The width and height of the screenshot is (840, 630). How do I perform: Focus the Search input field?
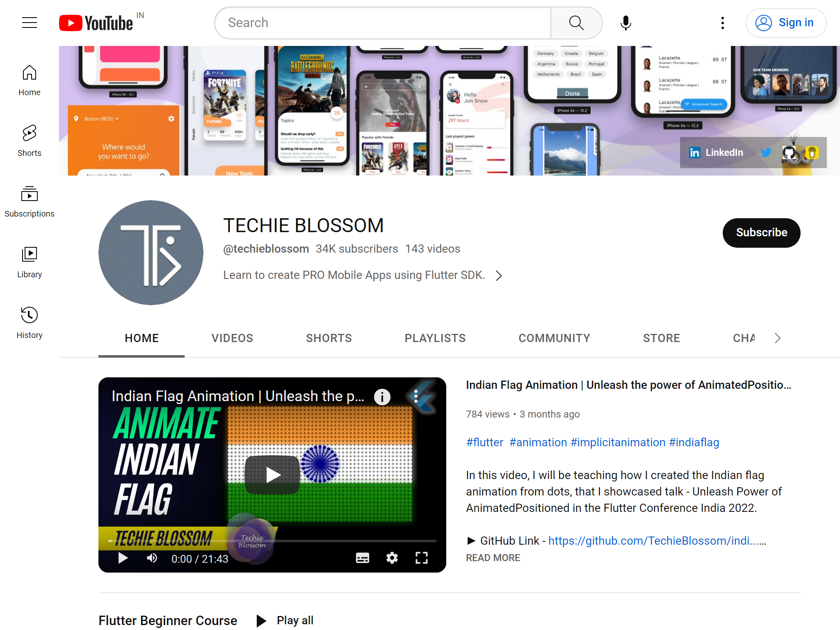click(383, 23)
